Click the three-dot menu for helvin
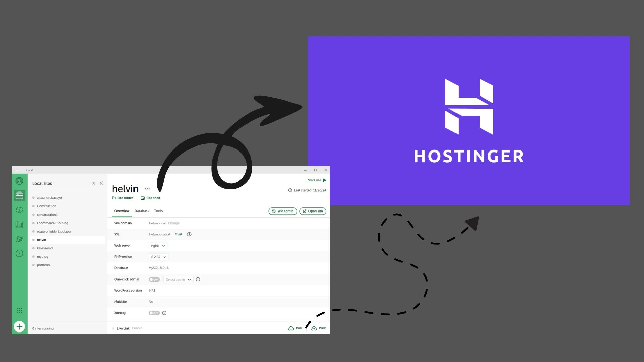Image resolution: width=644 pixels, height=362 pixels. [x=147, y=189]
